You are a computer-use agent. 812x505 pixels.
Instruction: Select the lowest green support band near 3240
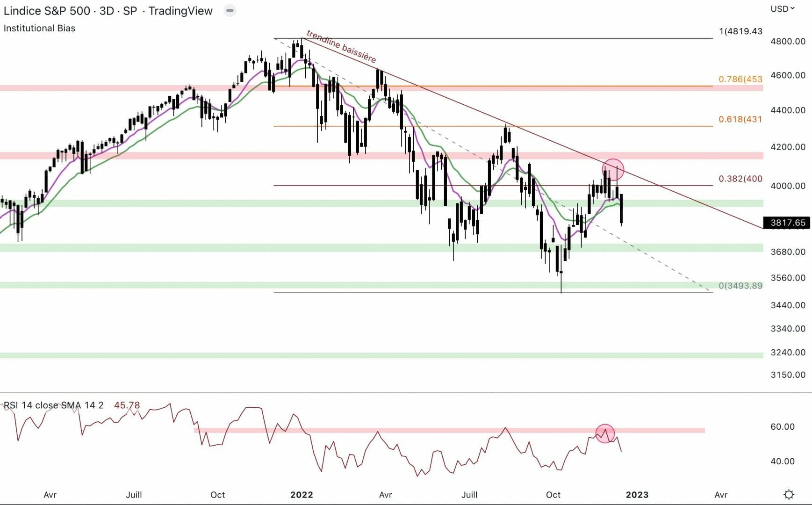(374, 355)
